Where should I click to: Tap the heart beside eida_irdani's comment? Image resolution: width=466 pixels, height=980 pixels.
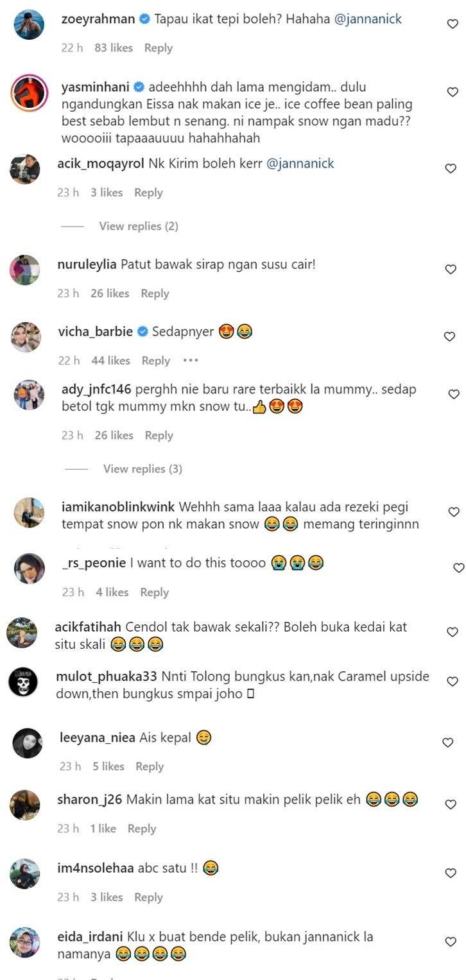[x=451, y=942]
